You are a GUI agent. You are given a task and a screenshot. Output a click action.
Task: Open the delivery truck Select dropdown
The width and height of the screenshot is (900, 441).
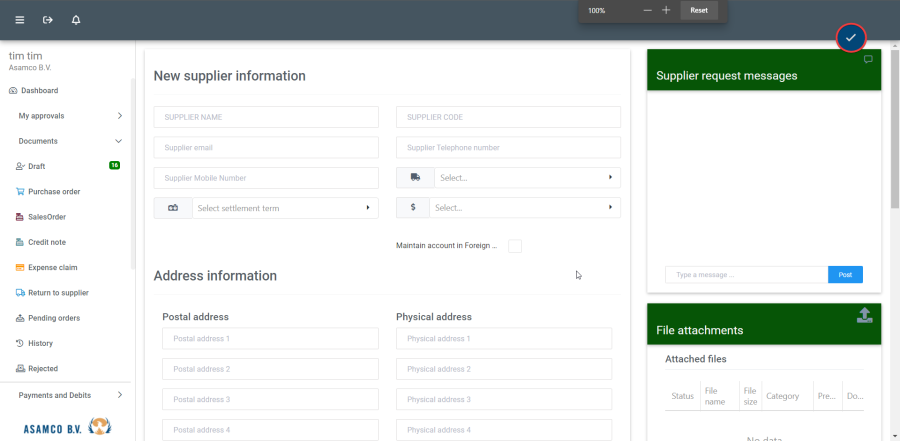click(x=523, y=178)
